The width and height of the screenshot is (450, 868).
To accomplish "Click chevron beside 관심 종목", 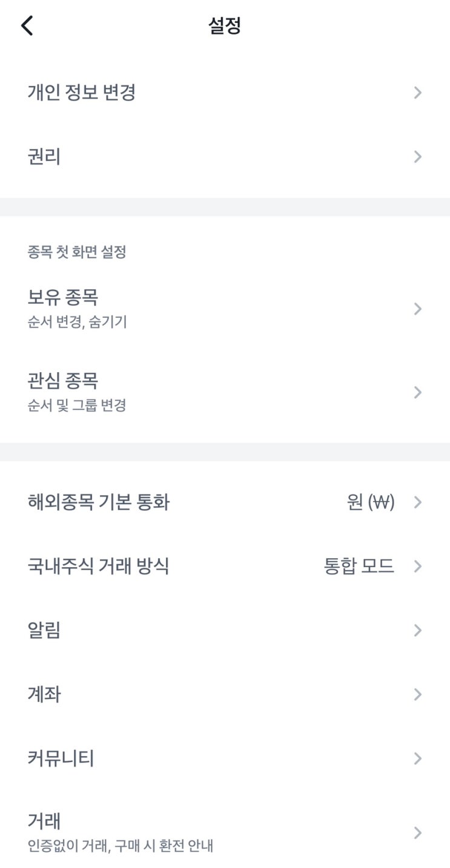I will point(417,392).
